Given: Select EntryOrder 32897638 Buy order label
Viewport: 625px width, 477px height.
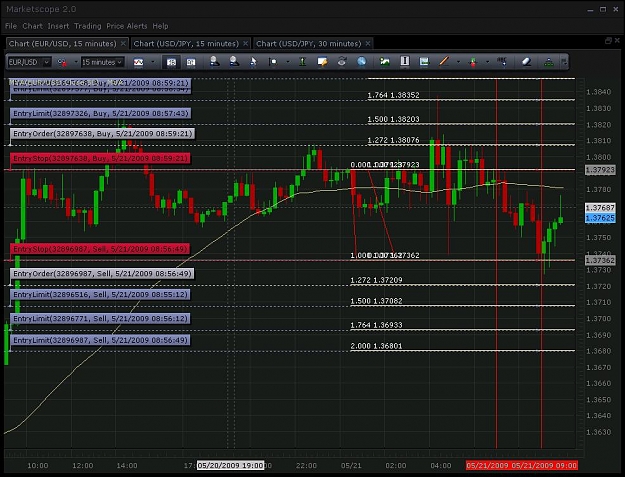Looking at the screenshot, I should pos(102,133).
